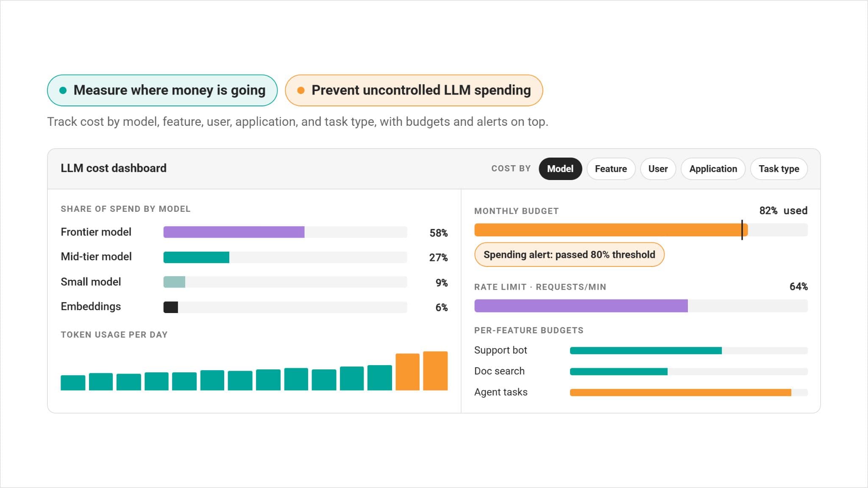Select the Frontier model spend bar
Image resolution: width=868 pixels, height=488 pixels.
[234, 232]
